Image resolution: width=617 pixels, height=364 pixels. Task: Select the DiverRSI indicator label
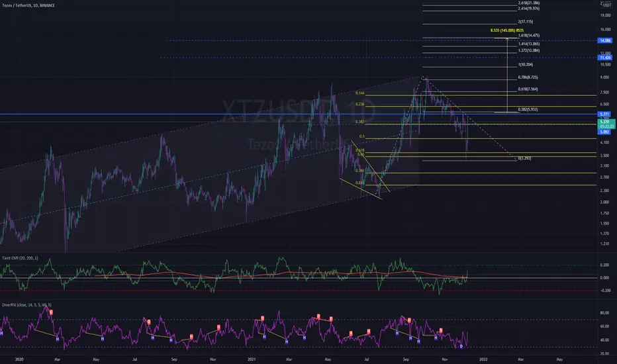coord(26,305)
